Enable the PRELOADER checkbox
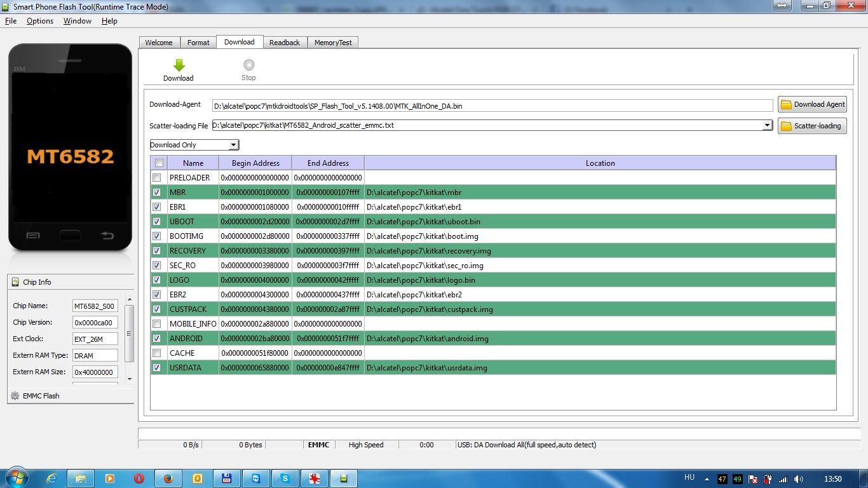 tap(157, 178)
